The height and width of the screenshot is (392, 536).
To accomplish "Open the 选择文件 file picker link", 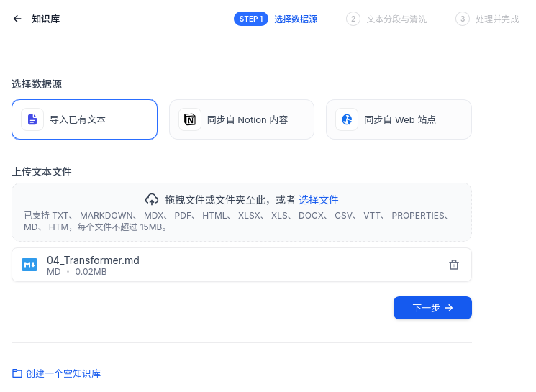I will [319, 199].
